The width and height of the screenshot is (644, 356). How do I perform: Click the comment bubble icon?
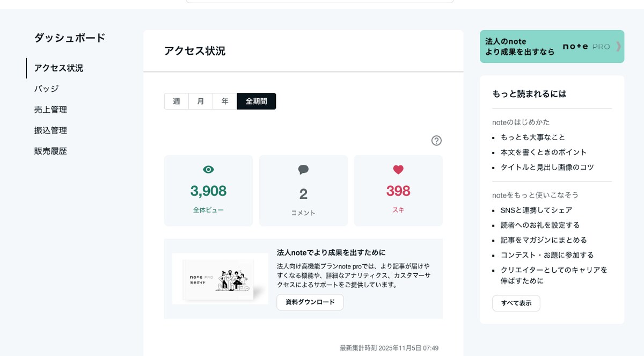[303, 170]
